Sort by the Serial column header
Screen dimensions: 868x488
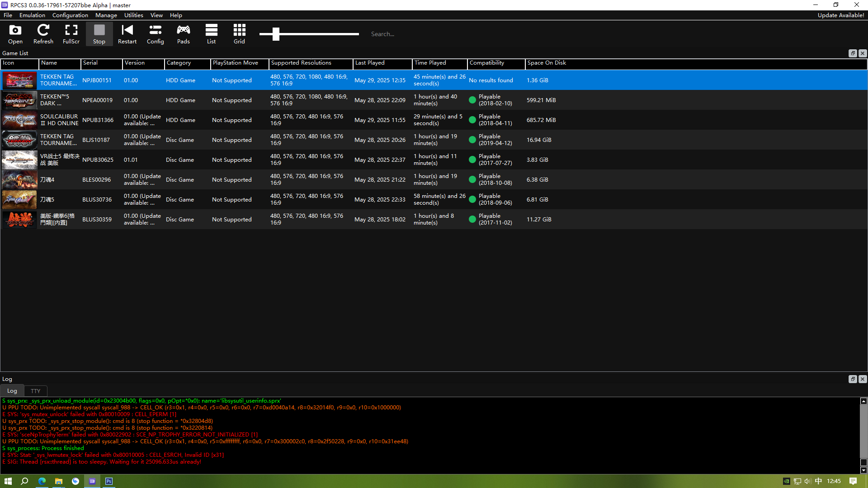tap(102, 63)
